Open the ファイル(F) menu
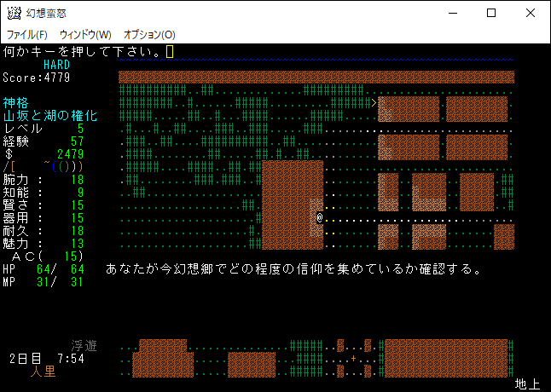The height and width of the screenshot is (392, 551). pos(27,34)
